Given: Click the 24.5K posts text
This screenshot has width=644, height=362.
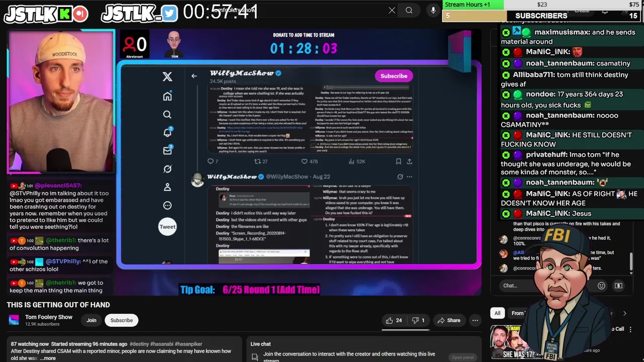Looking at the screenshot, I should (x=223, y=81).
